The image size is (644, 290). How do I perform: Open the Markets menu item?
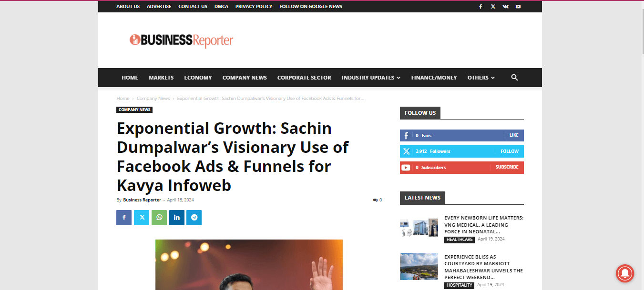pyautogui.click(x=161, y=78)
